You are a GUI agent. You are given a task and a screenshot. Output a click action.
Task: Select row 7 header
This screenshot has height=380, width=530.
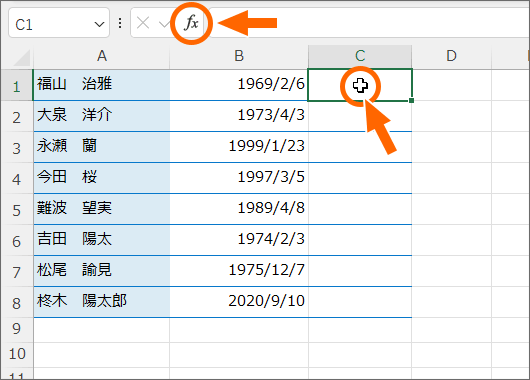tap(17, 271)
